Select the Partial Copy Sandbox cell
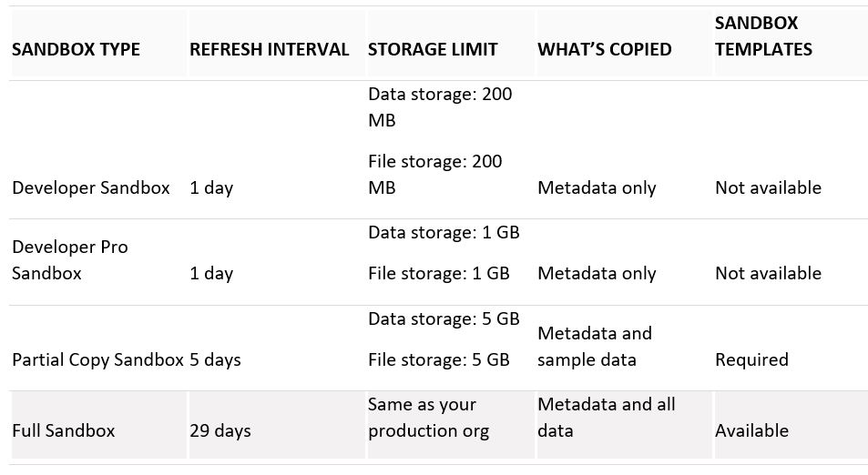 [97, 359]
